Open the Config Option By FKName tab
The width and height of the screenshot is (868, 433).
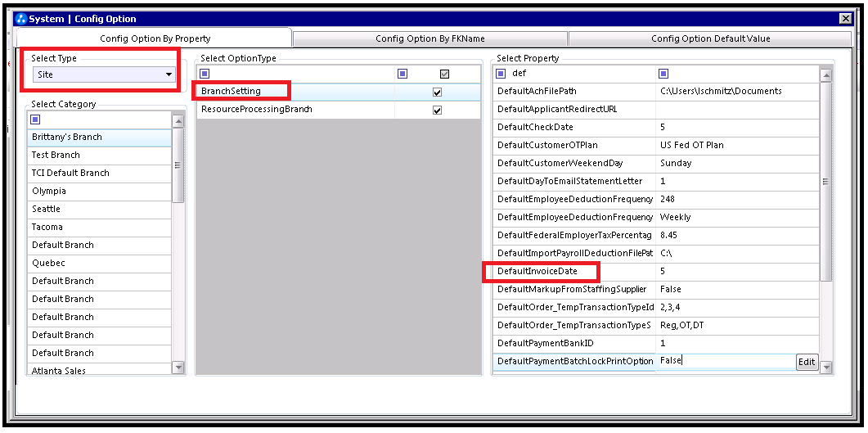pos(430,38)
